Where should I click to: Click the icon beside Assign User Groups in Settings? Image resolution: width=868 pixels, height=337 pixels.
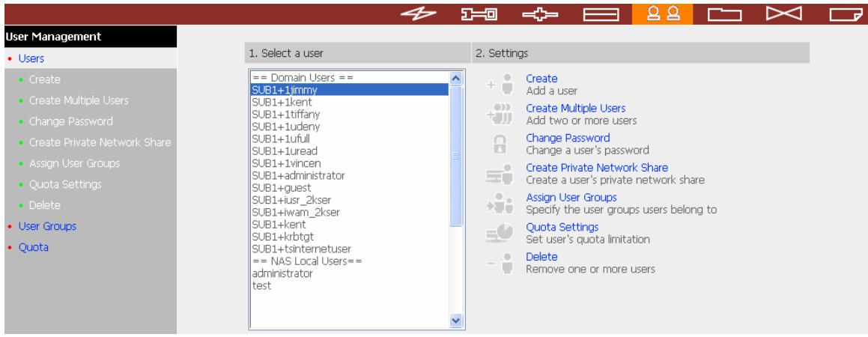click(x=500, y=204)
